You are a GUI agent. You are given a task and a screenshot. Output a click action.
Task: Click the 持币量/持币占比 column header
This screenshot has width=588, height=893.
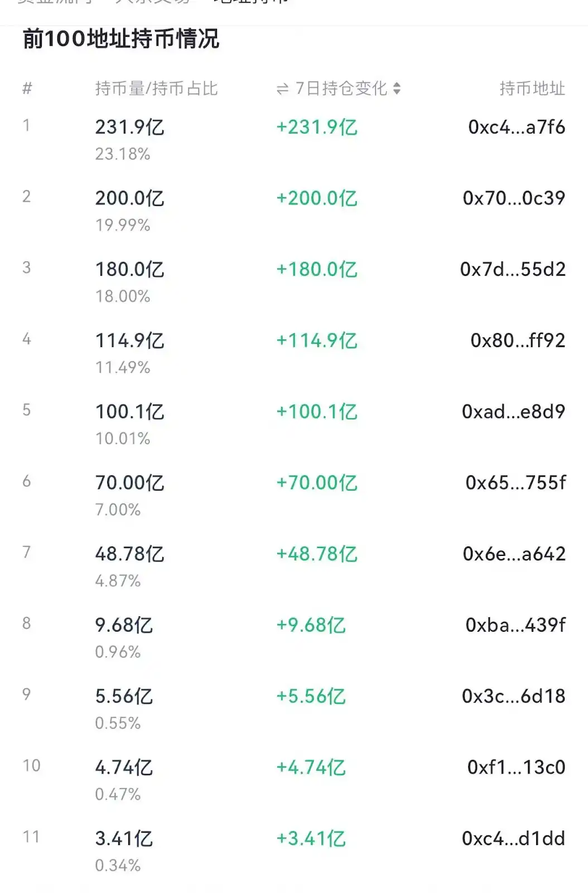tap(156, 88)
